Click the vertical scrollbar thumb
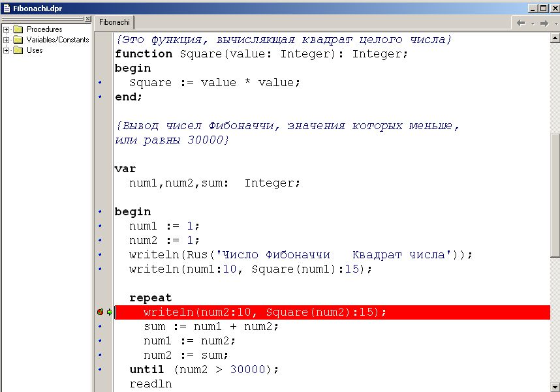Screen dimensions: 560x392 [555, 195]
